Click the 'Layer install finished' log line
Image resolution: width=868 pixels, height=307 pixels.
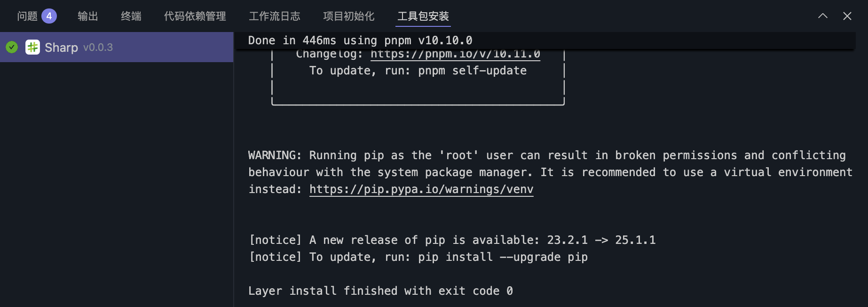click(x=380, y=291)
